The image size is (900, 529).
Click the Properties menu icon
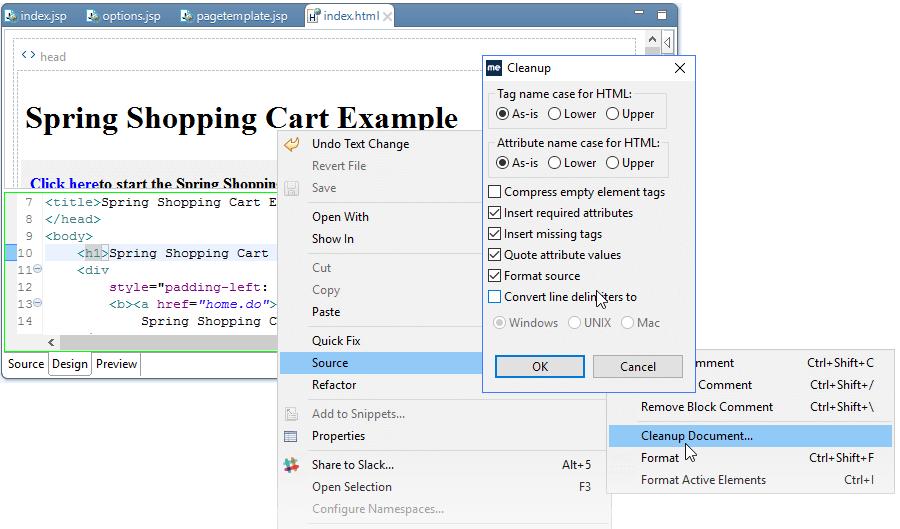(291, 436)
